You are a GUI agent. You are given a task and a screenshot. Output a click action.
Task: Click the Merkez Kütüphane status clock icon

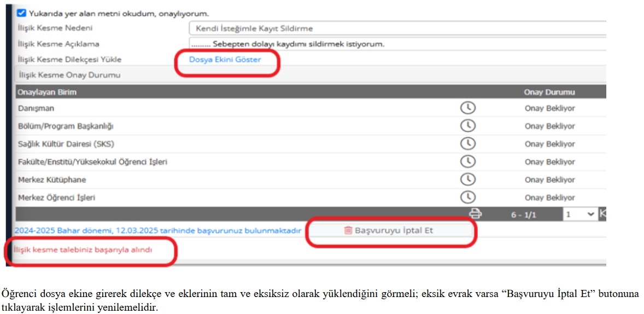467,179
